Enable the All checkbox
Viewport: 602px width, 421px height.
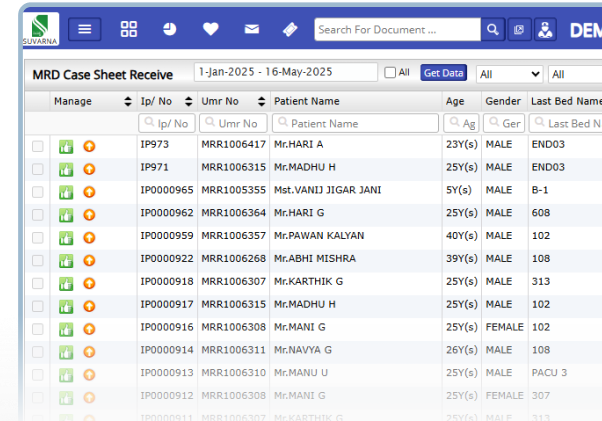pyautogui.click(x=391, y=73)
